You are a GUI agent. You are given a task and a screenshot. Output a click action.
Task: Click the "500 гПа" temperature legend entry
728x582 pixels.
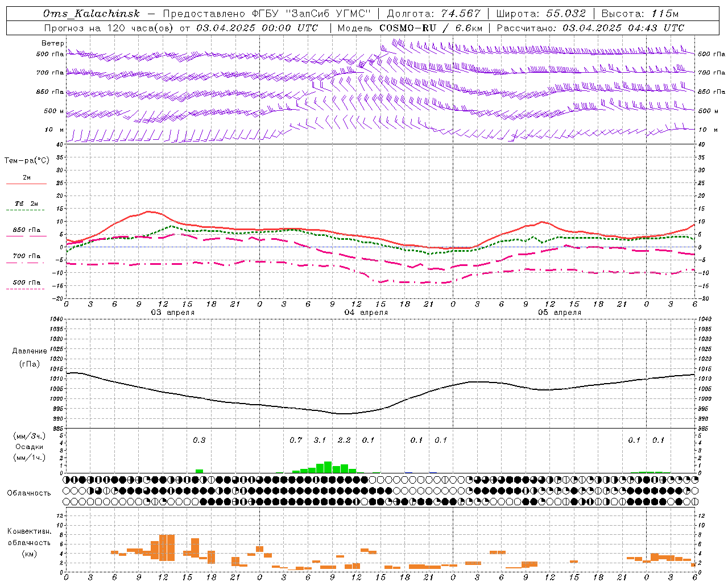26,282
